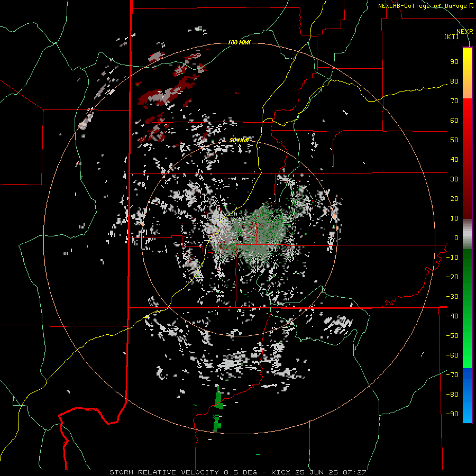Viewport: 476px width, 476px height.
Task: Click the blue band of the color bar
Action: click(467, 396)
